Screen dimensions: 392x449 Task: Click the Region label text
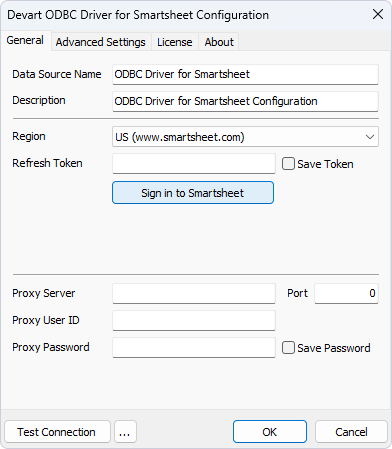click(29, 136)
